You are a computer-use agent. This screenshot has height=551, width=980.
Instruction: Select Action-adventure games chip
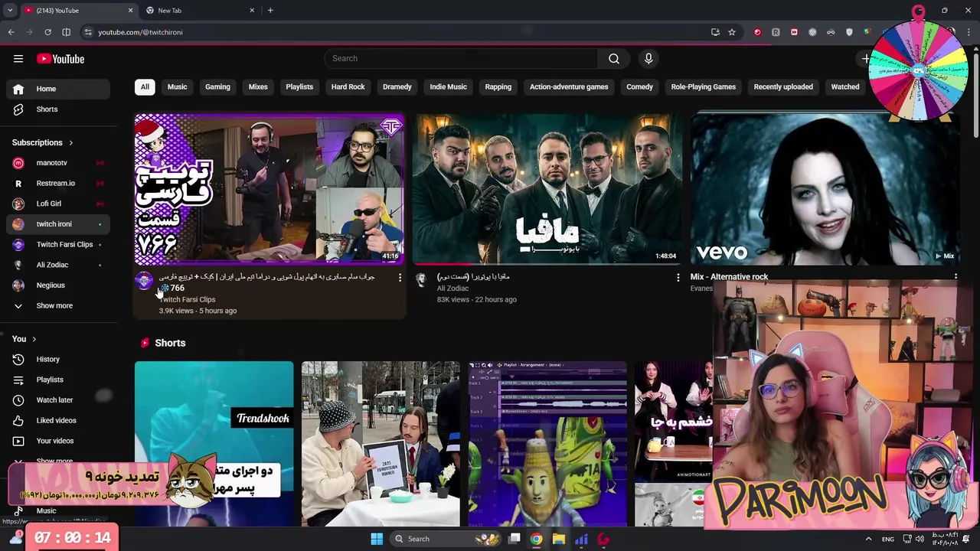[569, 87]
